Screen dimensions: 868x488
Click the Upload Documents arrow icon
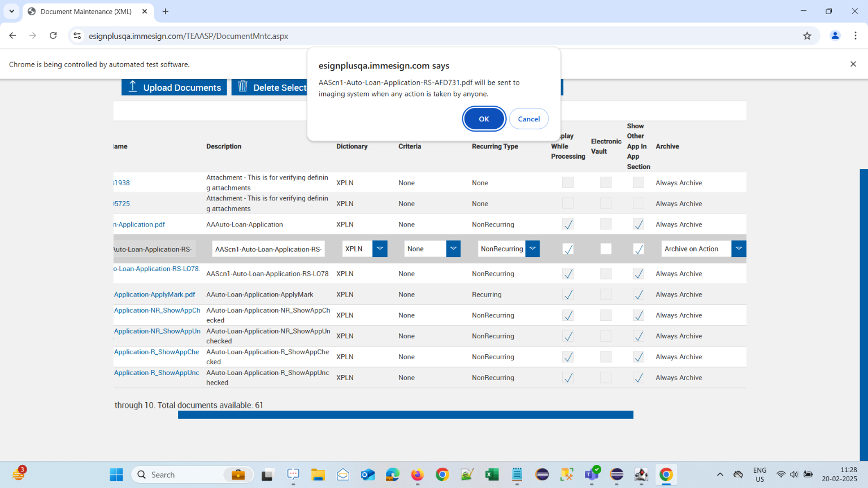(133, 87)
